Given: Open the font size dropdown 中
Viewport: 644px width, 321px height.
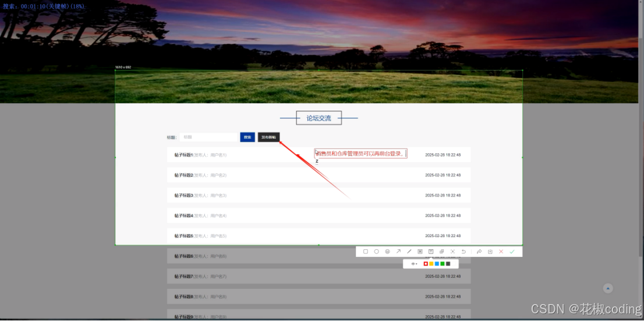Looking at the screenshot, I should coord(414,264).
